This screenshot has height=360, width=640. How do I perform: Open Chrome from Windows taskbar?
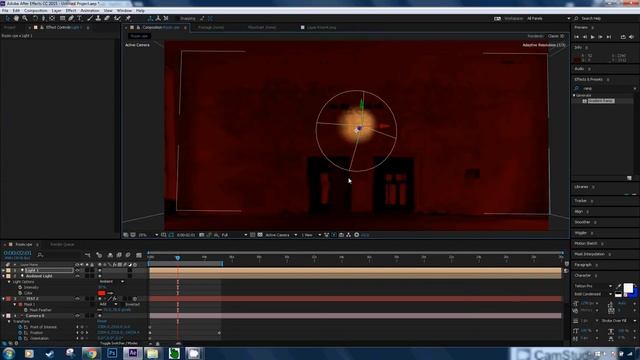pos(91,353)
